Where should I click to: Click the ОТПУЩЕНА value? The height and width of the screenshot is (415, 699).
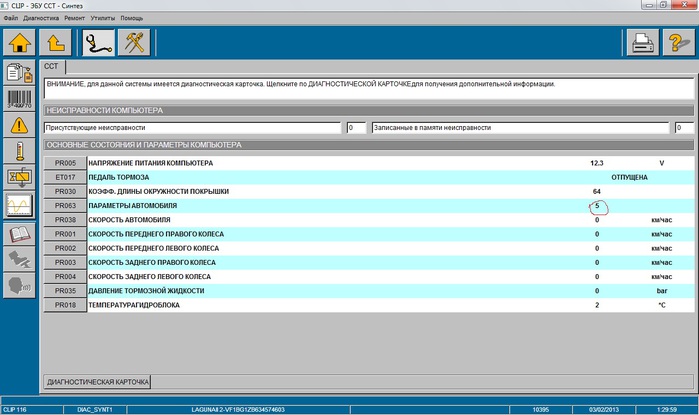[629, 177]
